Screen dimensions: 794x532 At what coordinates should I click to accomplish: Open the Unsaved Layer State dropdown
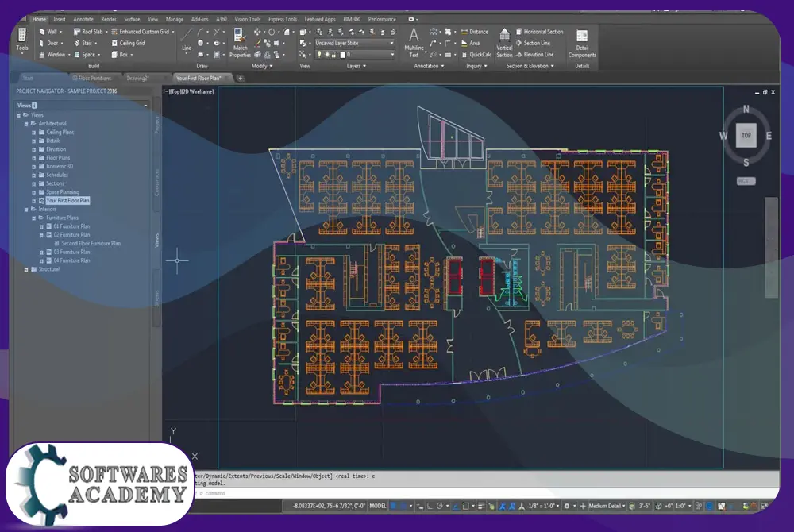(354, 43)
